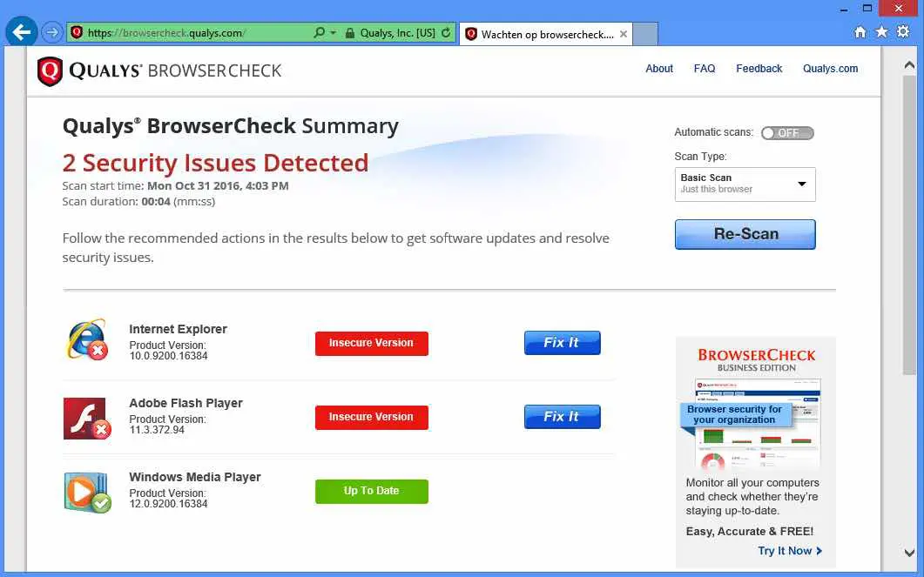The width and height of the screenshot is (924, 577).
Task: Click the scrollbar up arrow
Action: coord(909,65)
